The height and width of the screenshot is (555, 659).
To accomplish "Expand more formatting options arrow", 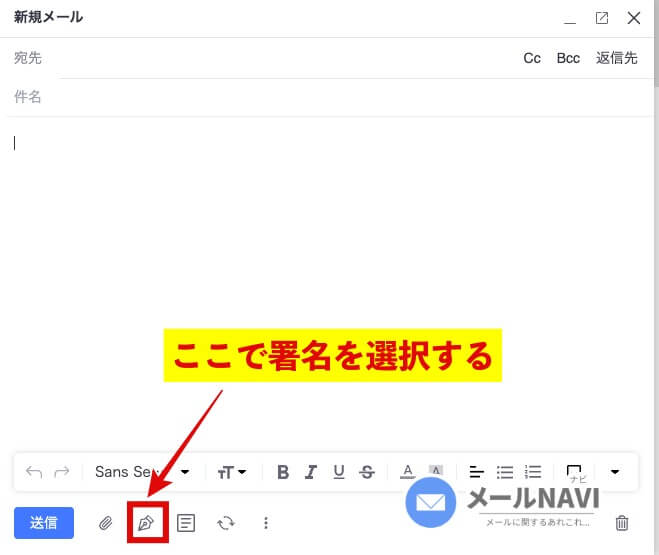I will (615, 472).
